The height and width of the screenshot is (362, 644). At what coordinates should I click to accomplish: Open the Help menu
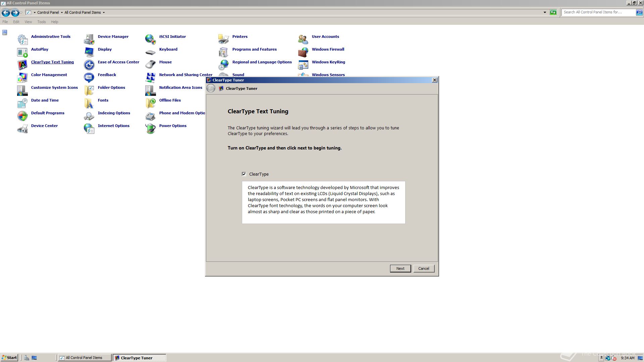click(x=55, y=22)
